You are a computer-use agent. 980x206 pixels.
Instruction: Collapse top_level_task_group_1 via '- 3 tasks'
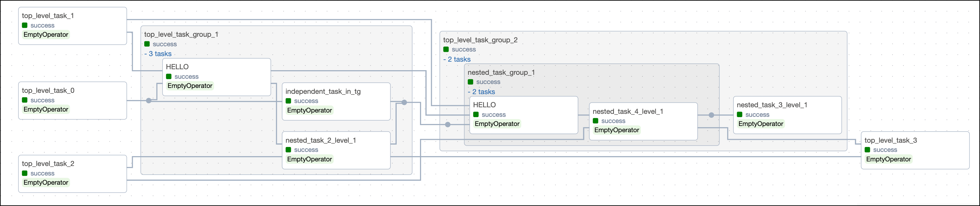pos(158,54)
